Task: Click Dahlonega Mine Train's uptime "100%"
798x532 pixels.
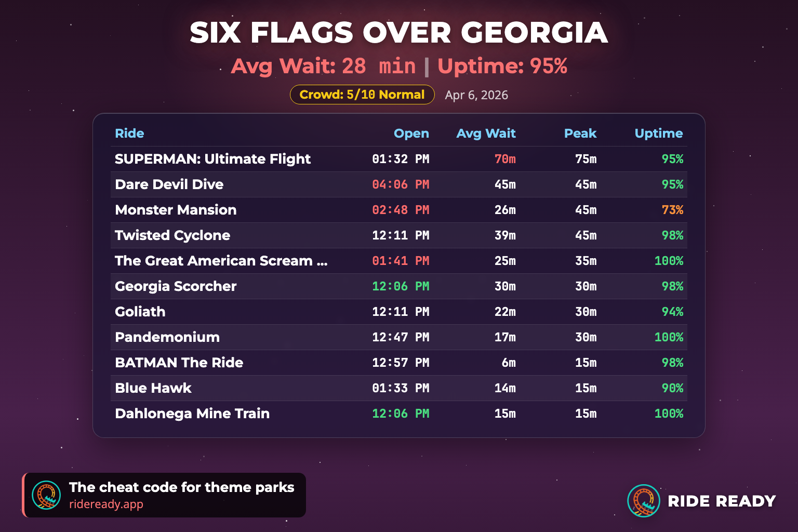Action: coord(669,414)
